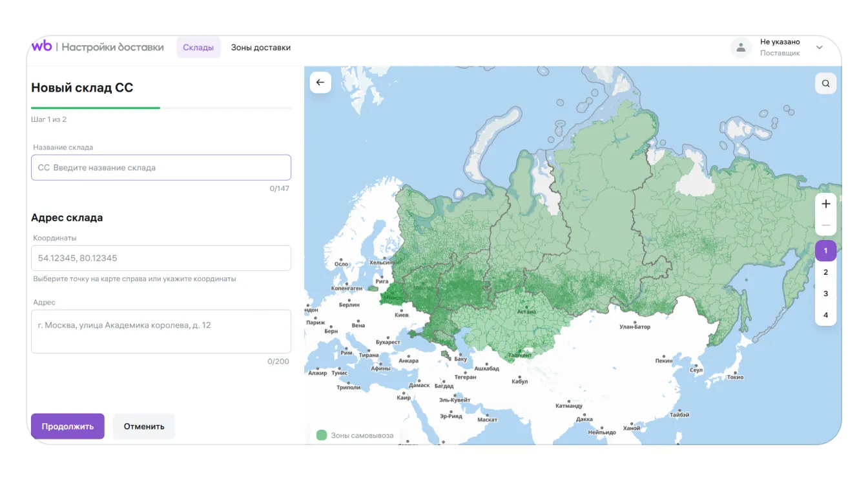868x480 pixels.
Task: Open the Зоны доставки tab
Action: tap(261, 48)
